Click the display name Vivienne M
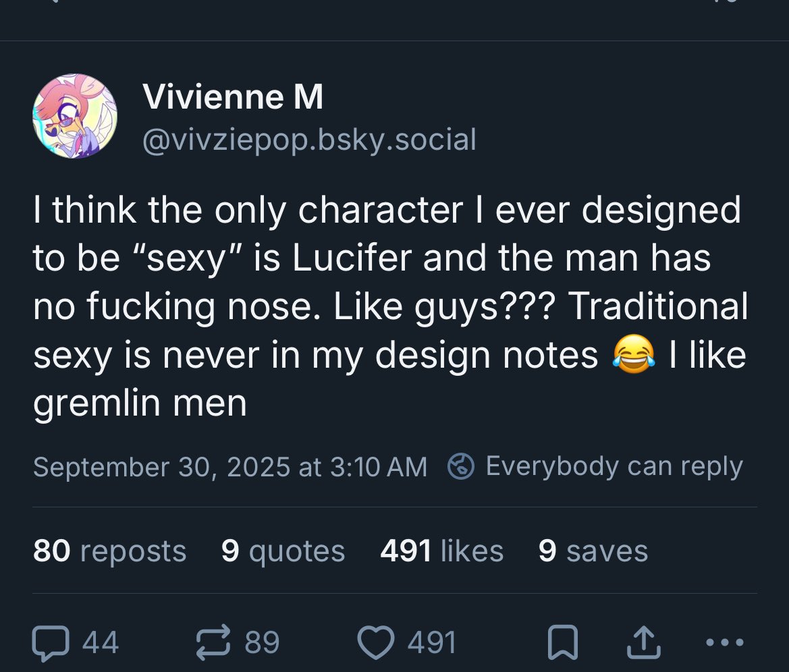The width and height of the screenshot is (789, 672). point(233,99)
